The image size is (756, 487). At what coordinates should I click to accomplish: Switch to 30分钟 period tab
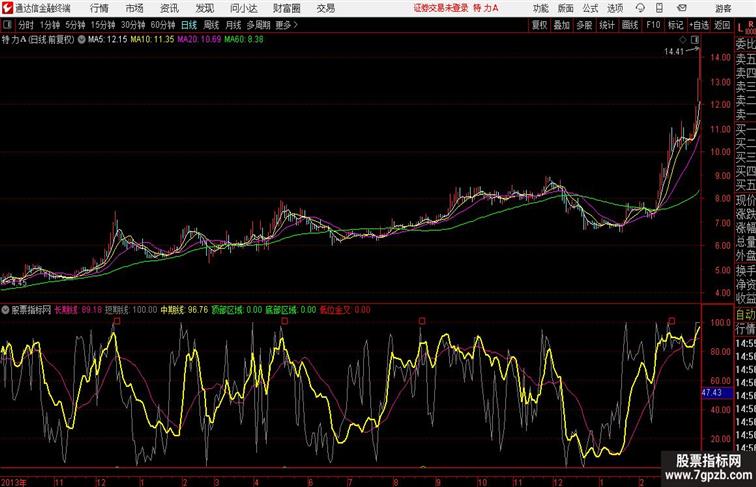click(x=133, y=25)
